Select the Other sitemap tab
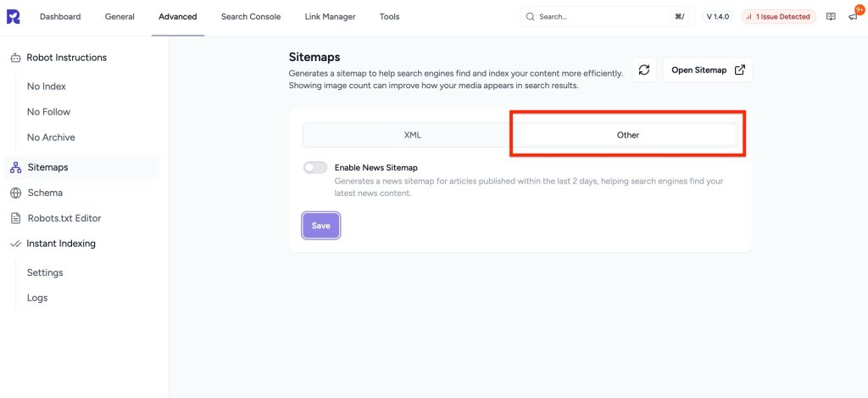The image size is (868, 398). point(627,135)
